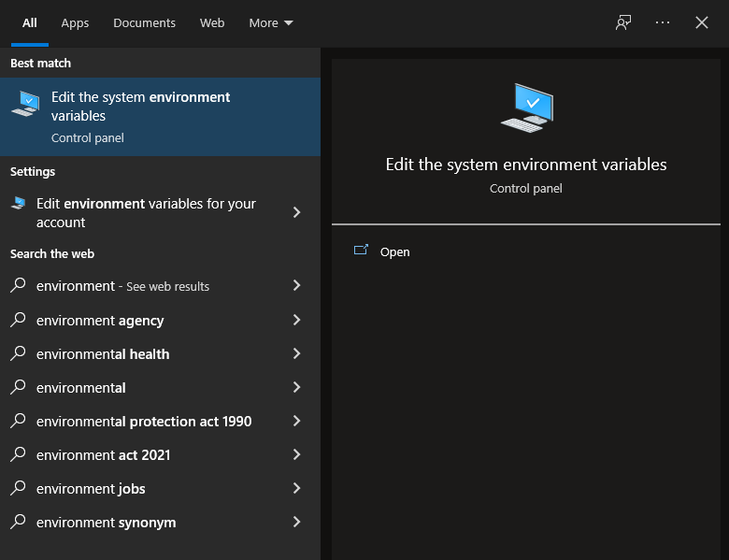
Task: Click search icon next to environment agency
Action: click(18, 320)
